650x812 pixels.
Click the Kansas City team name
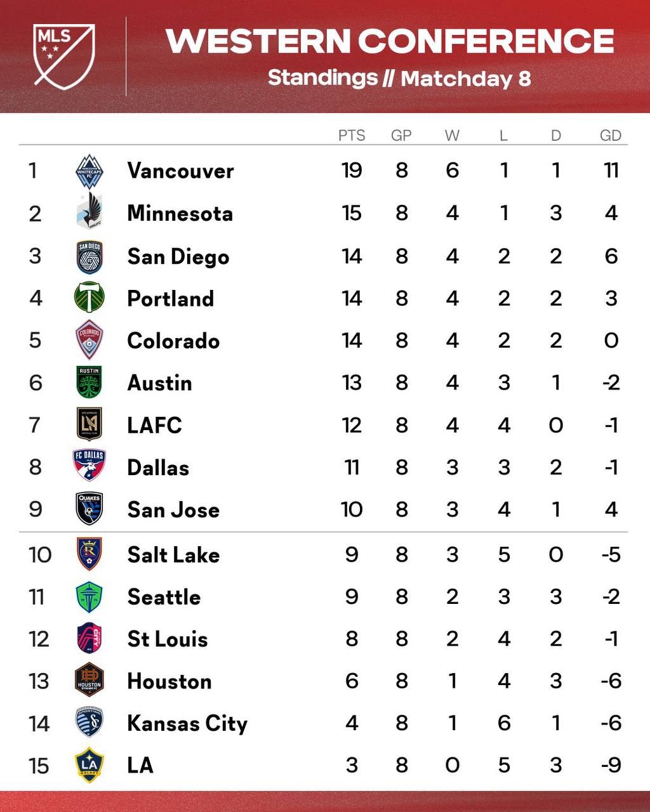[x=187, y=724]
